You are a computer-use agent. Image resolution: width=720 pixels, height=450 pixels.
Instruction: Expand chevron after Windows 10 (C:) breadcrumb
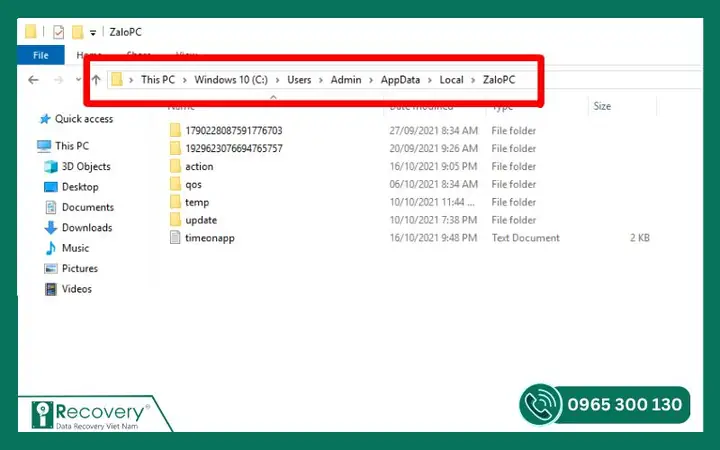point(277,80)
